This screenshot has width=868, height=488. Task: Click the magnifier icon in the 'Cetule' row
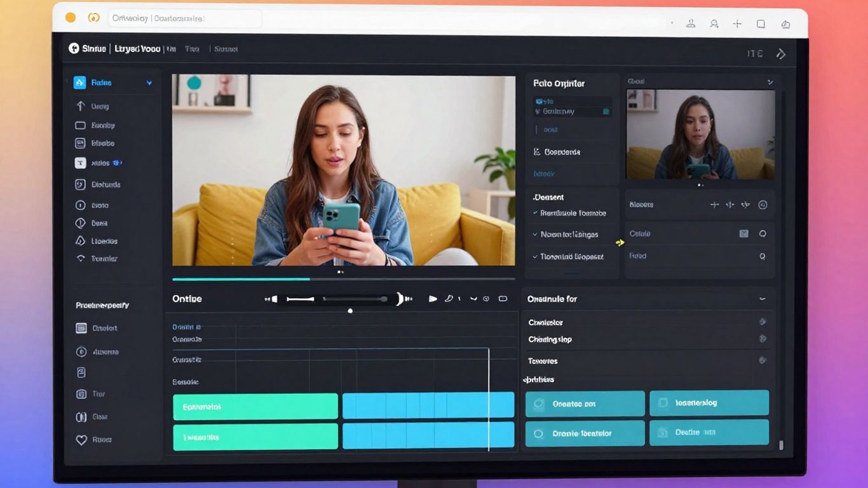763,234
